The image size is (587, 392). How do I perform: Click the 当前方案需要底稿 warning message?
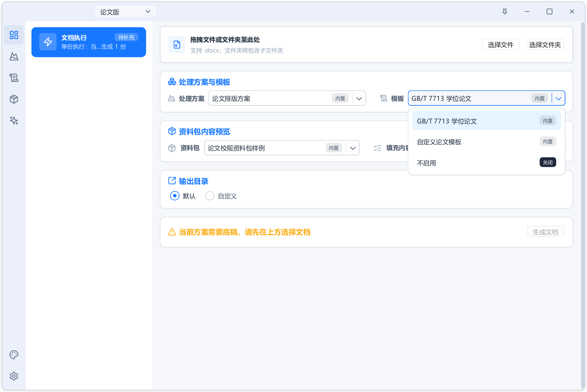[x=245, y=232]
